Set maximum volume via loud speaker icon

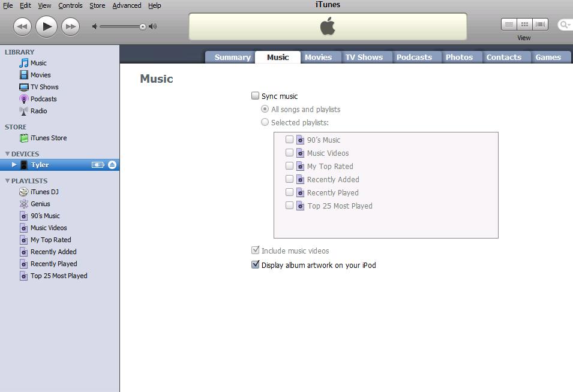pyautogui.click(x=153, y=26)
